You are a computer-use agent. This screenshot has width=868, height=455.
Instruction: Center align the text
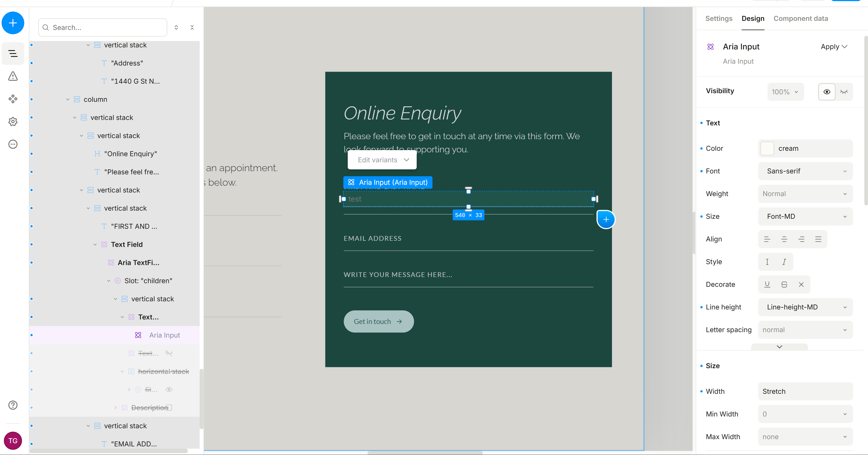coord(784,239)
